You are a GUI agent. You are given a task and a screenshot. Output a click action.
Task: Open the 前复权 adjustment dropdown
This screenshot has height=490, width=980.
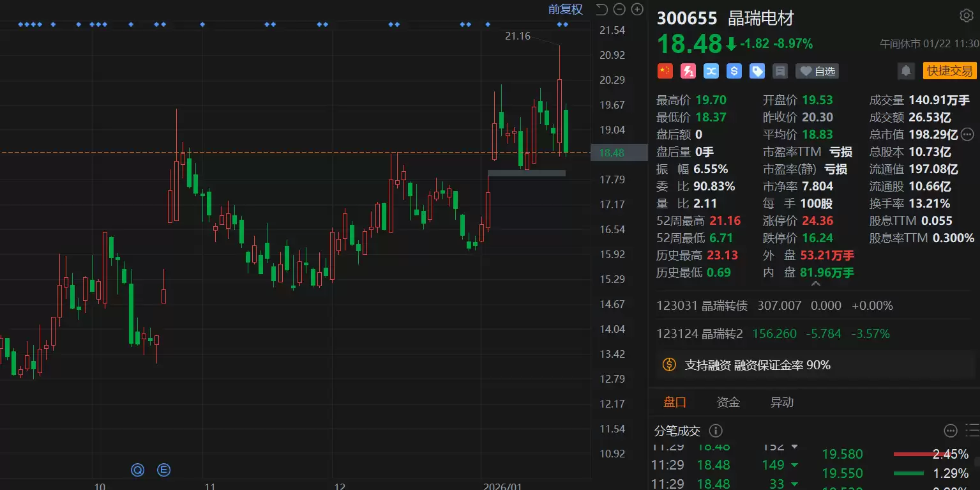pyautogui.click(x=565, y=9)
